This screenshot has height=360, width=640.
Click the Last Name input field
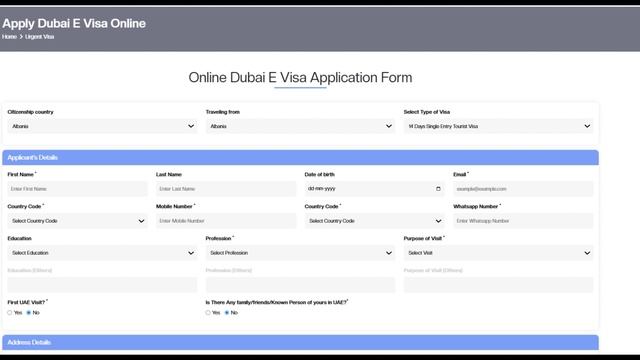[x=226, y=189]
